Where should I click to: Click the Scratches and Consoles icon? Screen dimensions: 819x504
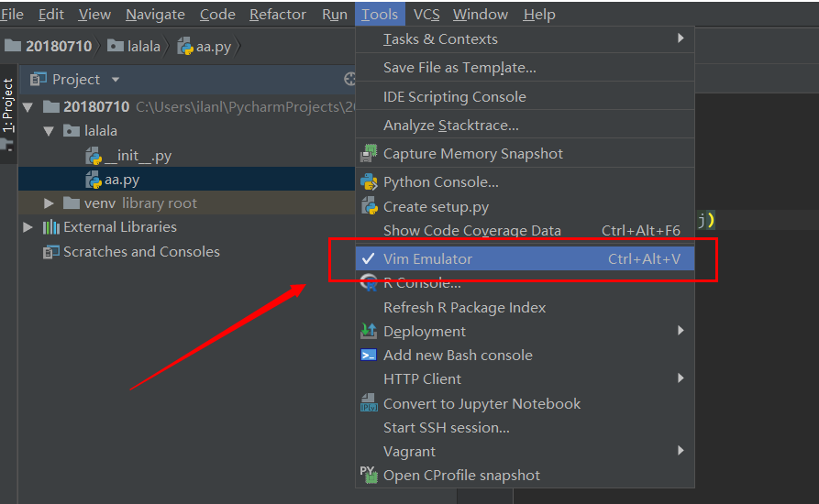click(51, 252)
